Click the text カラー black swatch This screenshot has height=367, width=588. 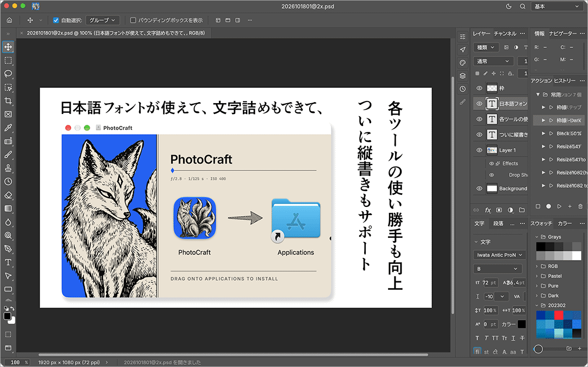(522, 324)
